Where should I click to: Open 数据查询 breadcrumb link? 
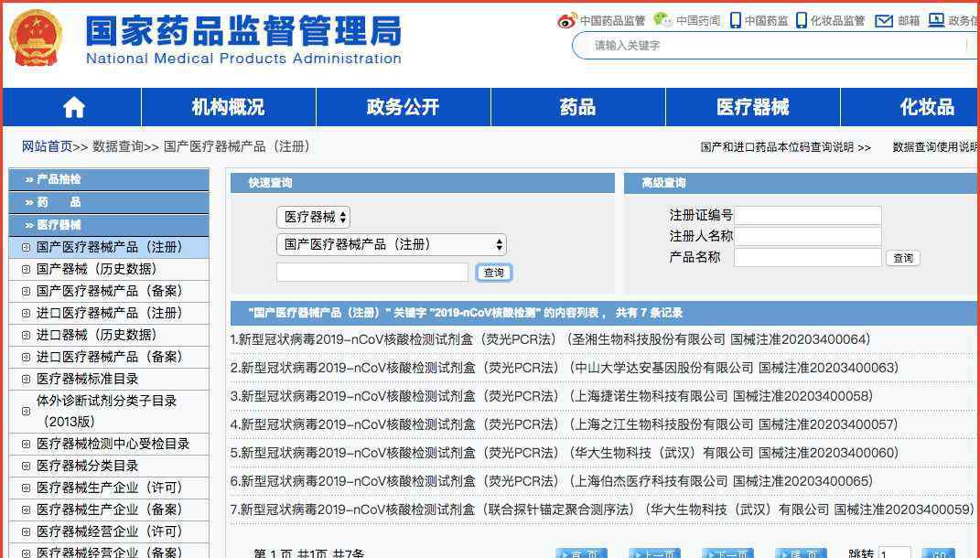point(118,147)
